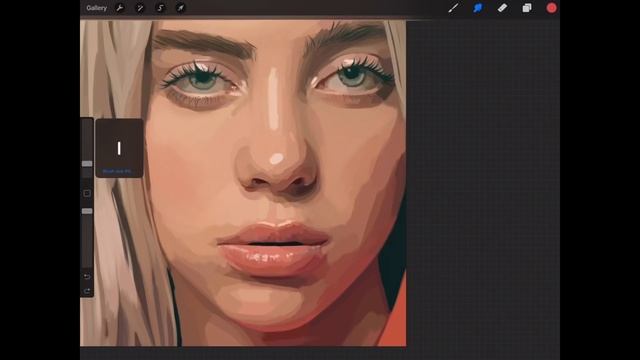Redo the stroke with sidebar arrow
This screenshot has width=640, height=360.
pyautogui.click(x=87, y=291)
